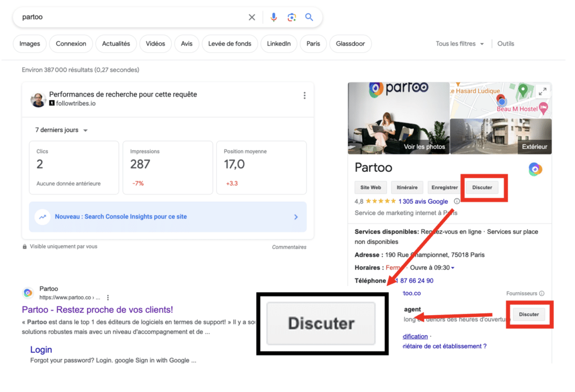
Task: Select the Avis filter chip
Action: pos(186,44)
